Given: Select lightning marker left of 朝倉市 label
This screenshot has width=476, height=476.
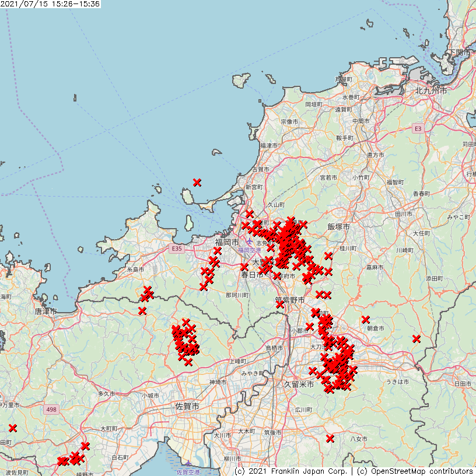Looking at the screenshot, I should [366, 319].
